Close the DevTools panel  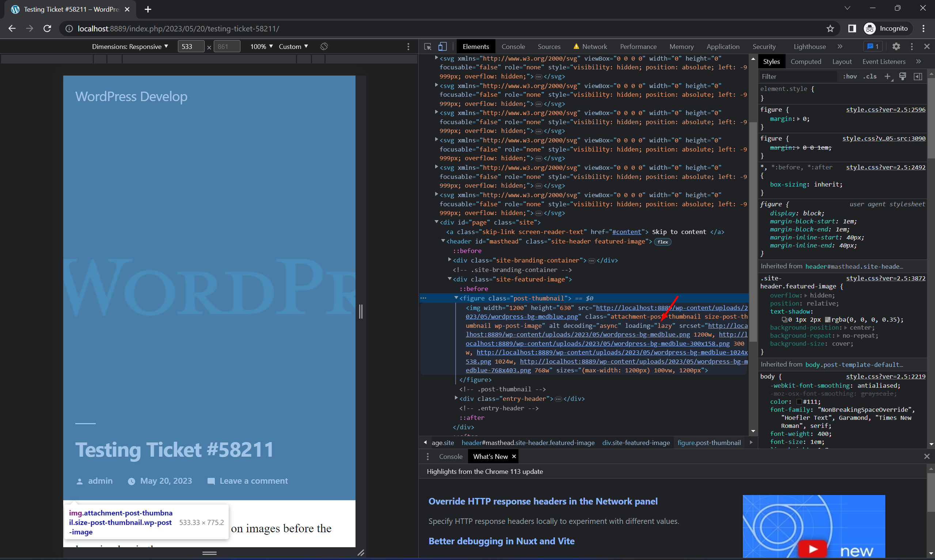tap(927, 46)
